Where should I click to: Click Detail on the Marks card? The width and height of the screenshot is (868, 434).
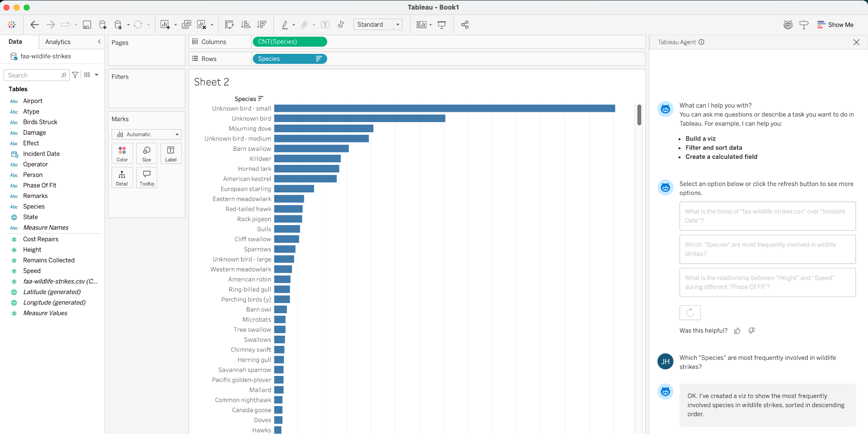(x=122, y=177)
